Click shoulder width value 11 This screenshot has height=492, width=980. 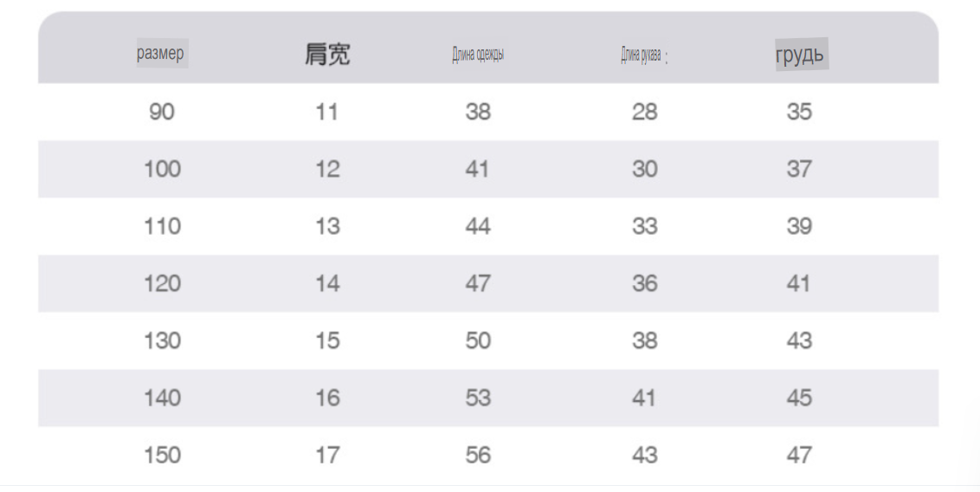click(x=327, y=112)
